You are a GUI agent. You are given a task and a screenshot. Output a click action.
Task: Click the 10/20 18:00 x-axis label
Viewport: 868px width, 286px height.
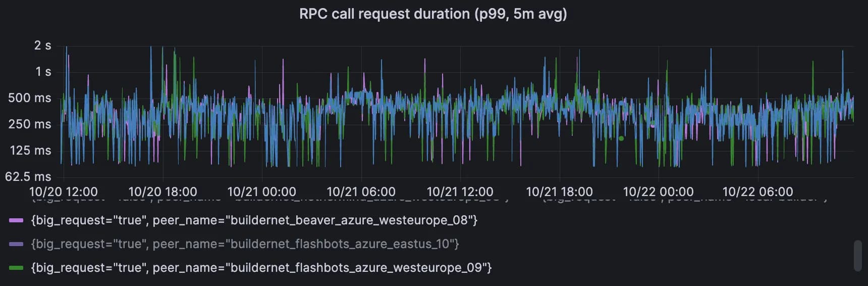click(162, 192)
